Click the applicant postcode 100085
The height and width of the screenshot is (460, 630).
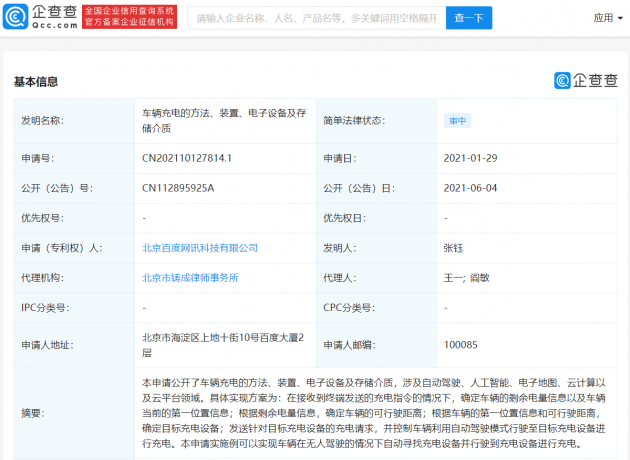click(x=461, y=345)
